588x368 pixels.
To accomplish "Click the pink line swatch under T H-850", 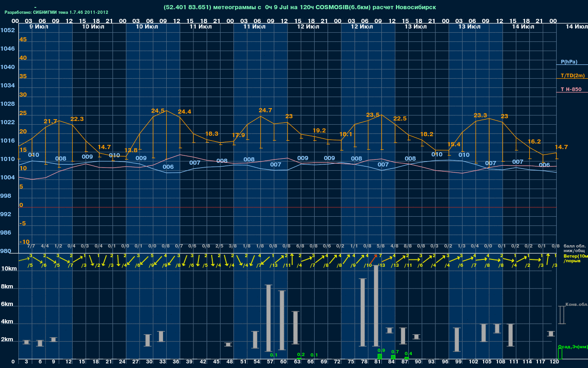I will point(572,92).
